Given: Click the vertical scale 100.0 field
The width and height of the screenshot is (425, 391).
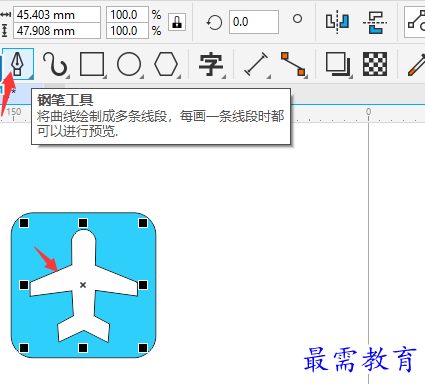Looking at the screenshot, I should coord(127,31).
